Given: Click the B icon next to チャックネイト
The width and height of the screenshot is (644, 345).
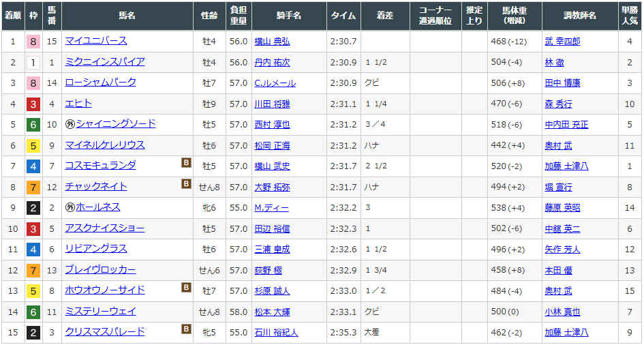Looking at the screenshot, I should tap(186, 183).
